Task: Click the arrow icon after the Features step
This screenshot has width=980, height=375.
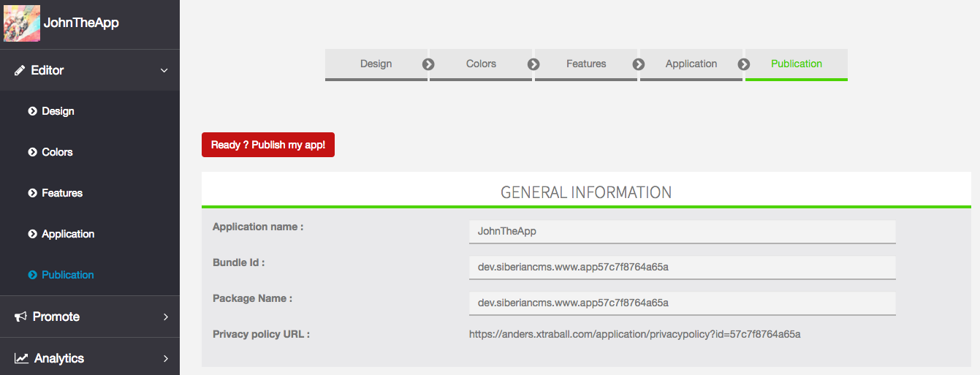Action: point(639,64)
